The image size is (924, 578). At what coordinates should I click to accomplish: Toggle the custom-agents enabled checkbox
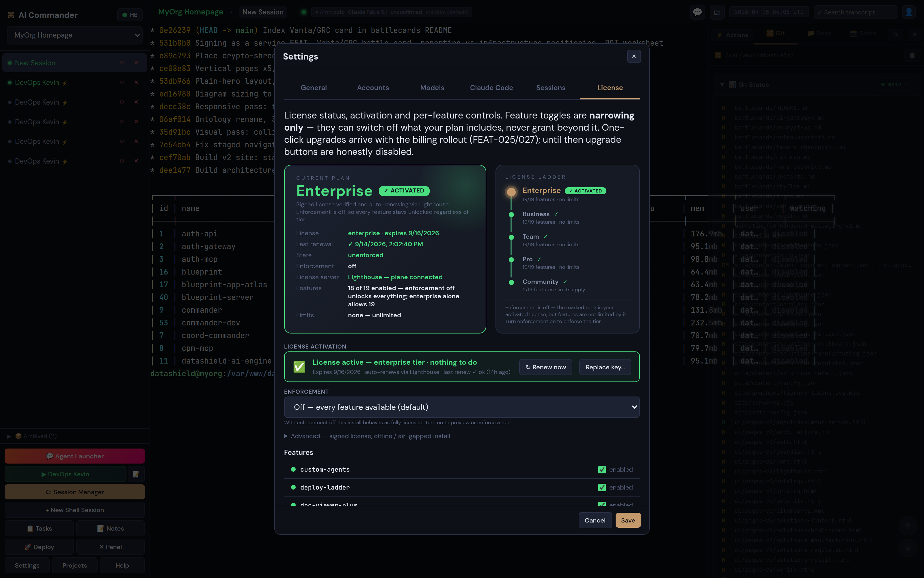(602, 469)
